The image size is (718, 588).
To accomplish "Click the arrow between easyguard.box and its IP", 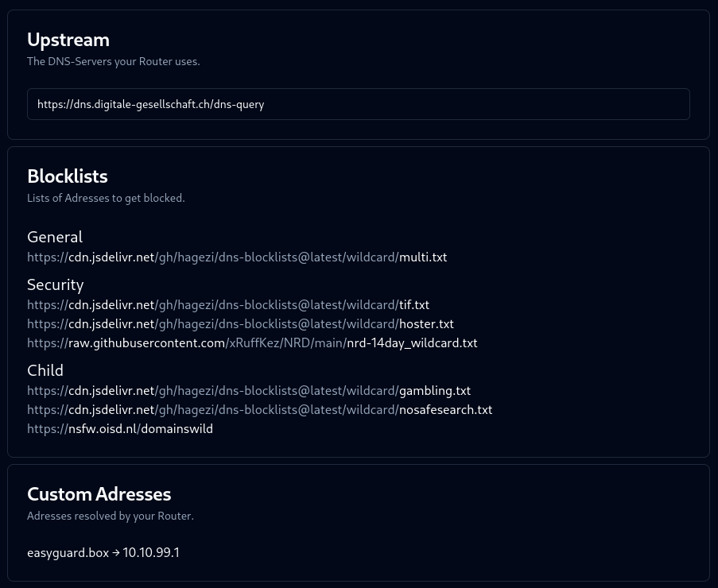I will click(x=116, y=553).
